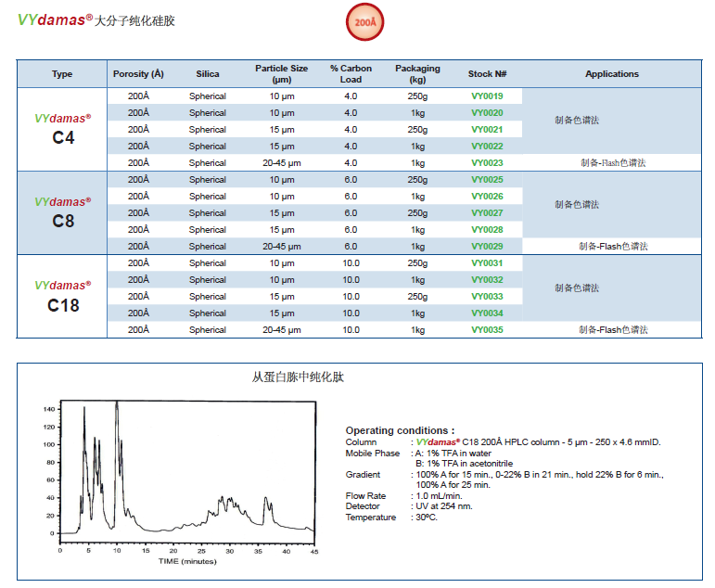Select stock number VY0020
The height and width of the screenshot is (588, 715).
coord(487,112)
